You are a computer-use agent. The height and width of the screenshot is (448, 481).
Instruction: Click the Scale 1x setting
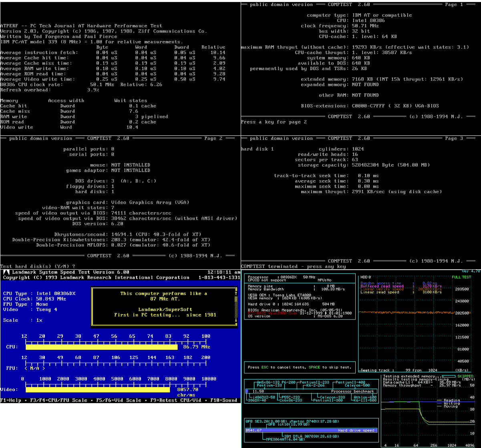pyautogui.click(x=23, y=320)
